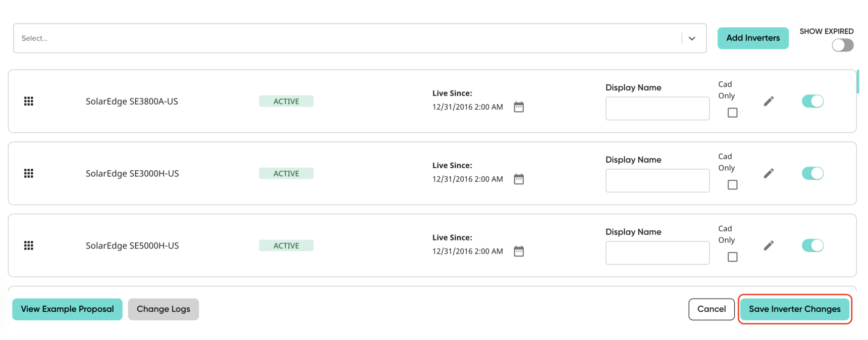This screenshot has height=340, width=868.
Task: Open View Example Proposal
Action: tap(67, 309)
